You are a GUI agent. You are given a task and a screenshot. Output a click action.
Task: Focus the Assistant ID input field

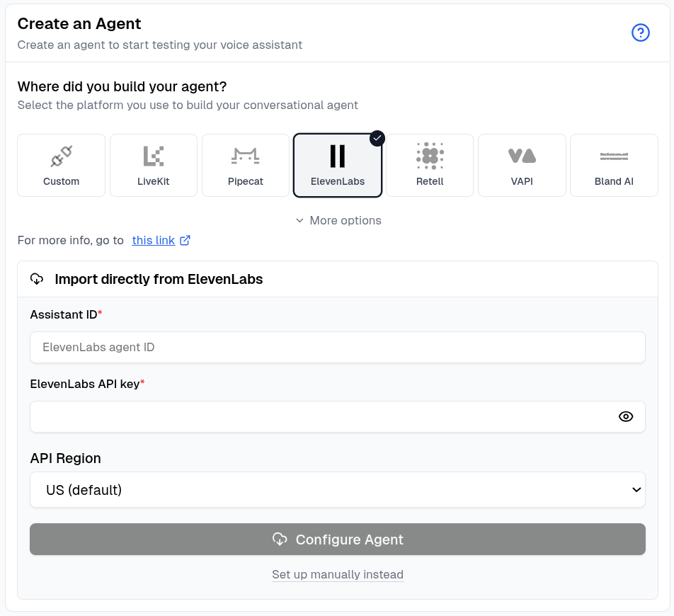click(338, 348)
